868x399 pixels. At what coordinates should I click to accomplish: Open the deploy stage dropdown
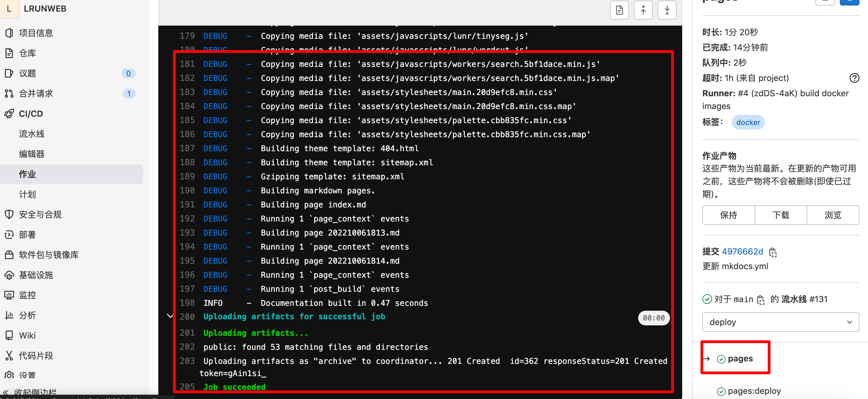coord(781,322)
